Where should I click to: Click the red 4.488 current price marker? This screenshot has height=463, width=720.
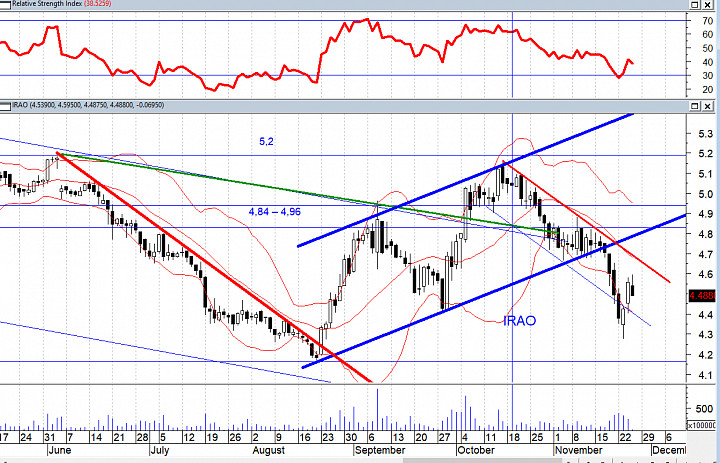click(x=702, y=297)
